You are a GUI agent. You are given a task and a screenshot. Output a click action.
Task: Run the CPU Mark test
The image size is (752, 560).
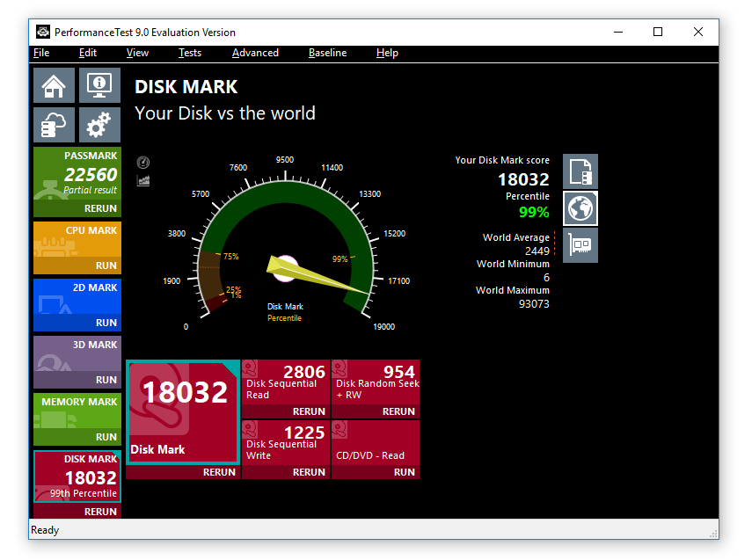coord(106,265)
